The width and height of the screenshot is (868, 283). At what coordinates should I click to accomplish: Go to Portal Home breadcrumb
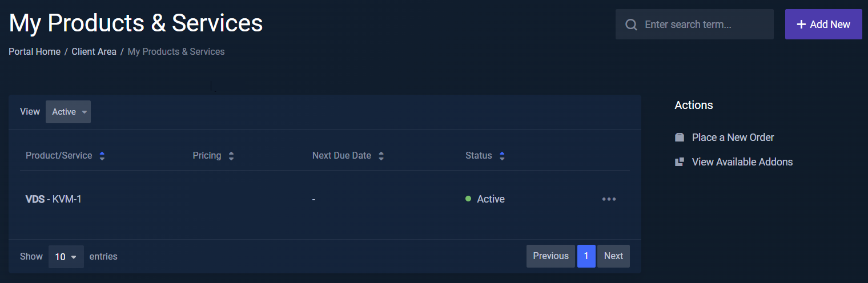[34, 52]
